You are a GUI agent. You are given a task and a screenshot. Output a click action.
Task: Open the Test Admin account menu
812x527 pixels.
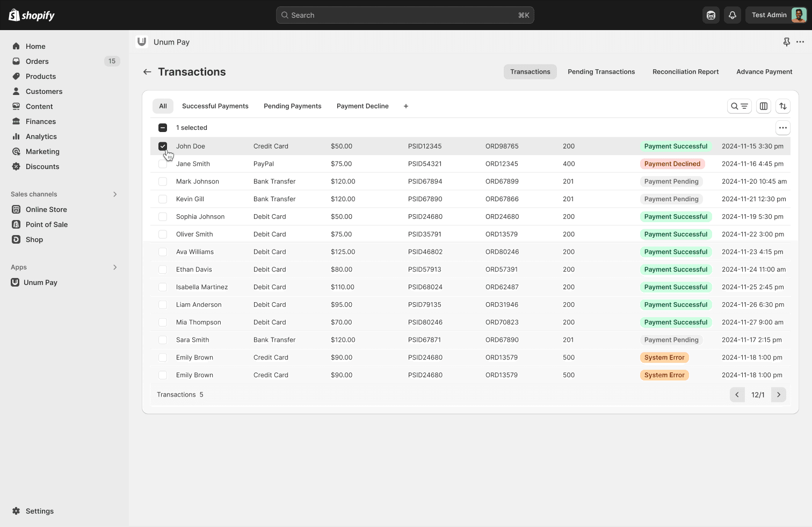point(776,15)
